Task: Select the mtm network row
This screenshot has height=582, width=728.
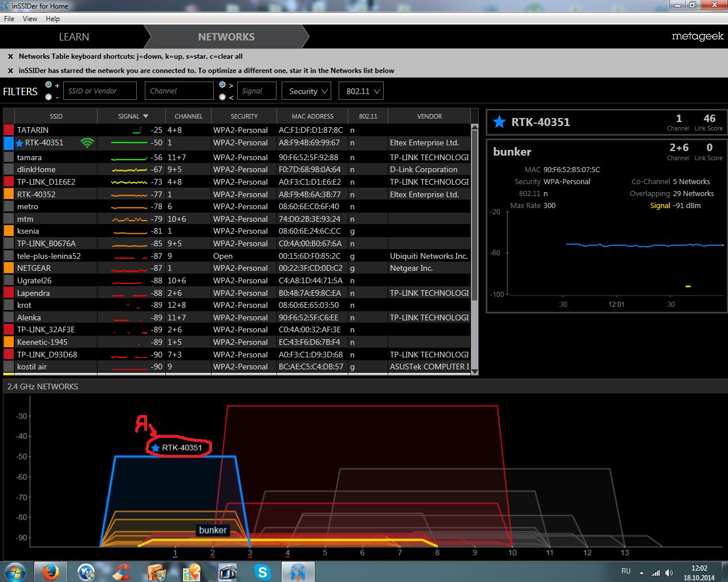Action: point(237,219)
